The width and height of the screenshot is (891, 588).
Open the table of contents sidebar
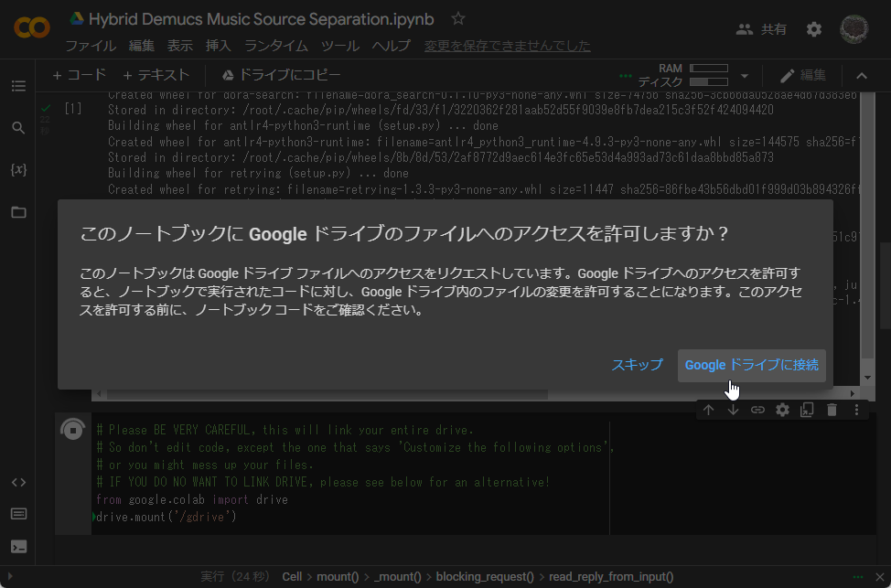coord(18,86)
